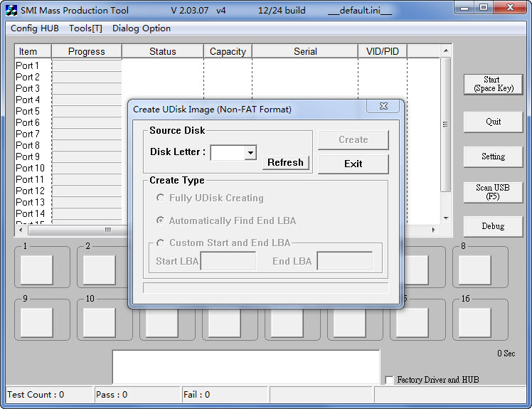Image resolution: width=532 pixels, height=409 pixels.
Task: Click the Serial column header
Action: [x=305, y=52]
